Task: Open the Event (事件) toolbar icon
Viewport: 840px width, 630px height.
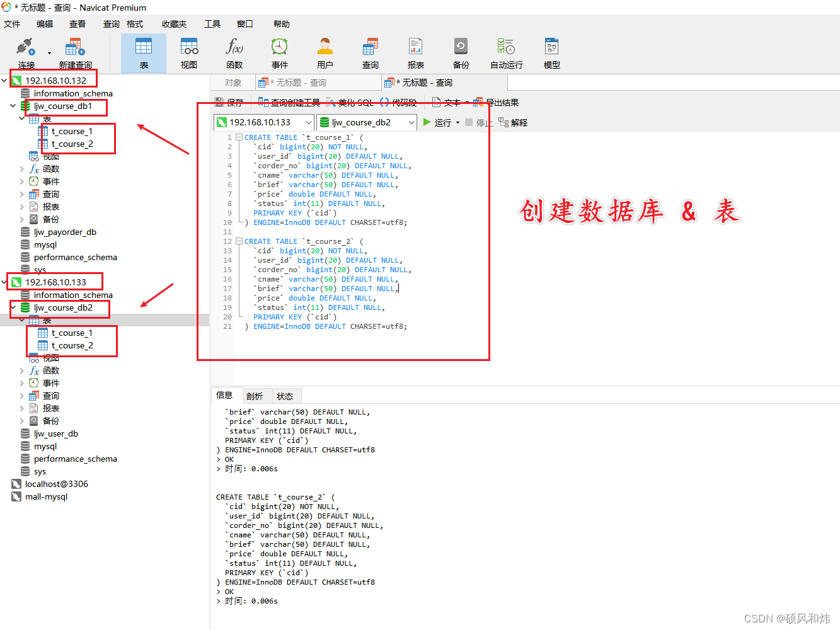Action: 280,53
